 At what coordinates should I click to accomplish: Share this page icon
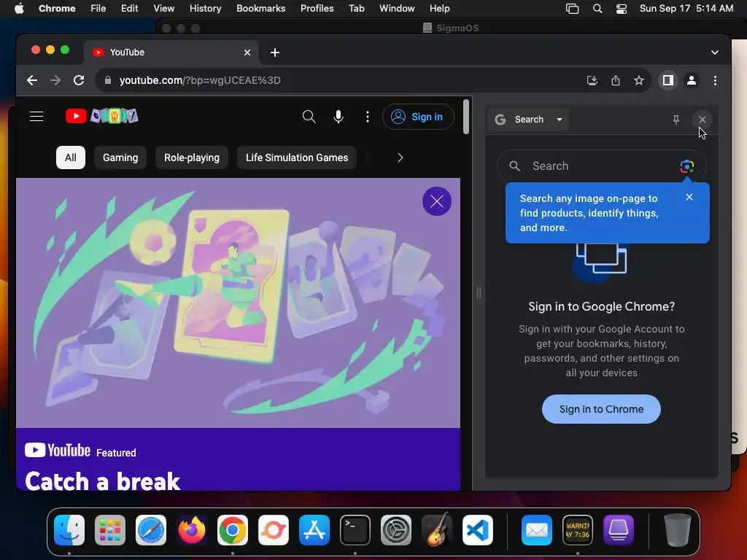(616, 80)
